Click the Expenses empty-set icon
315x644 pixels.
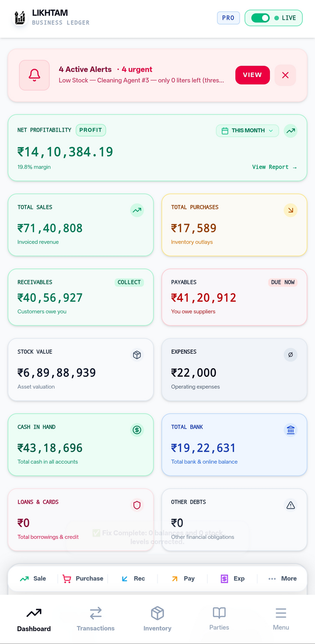click(x=290, y=355)
